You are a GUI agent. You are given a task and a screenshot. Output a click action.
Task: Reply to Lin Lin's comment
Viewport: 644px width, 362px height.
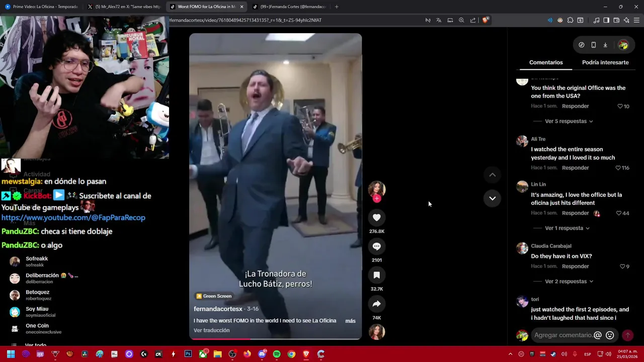pyautogui.click(x=575, y=213)
